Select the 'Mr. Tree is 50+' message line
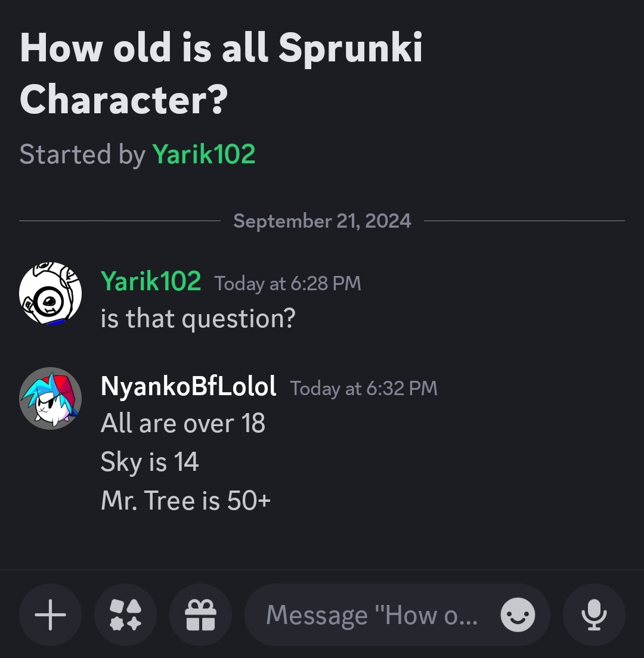This screenshot has width=644, height=658. coord(185,501)
